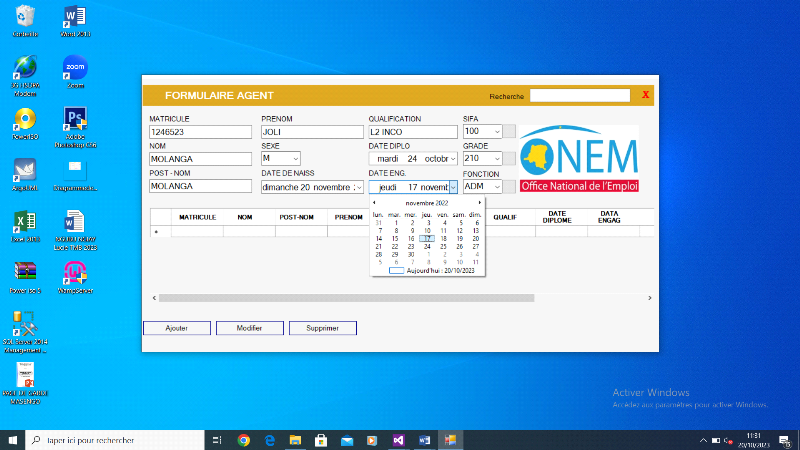Open the Recycle Bin icon
The width and height of the screenshot is (800, 450).
(25, 17)
